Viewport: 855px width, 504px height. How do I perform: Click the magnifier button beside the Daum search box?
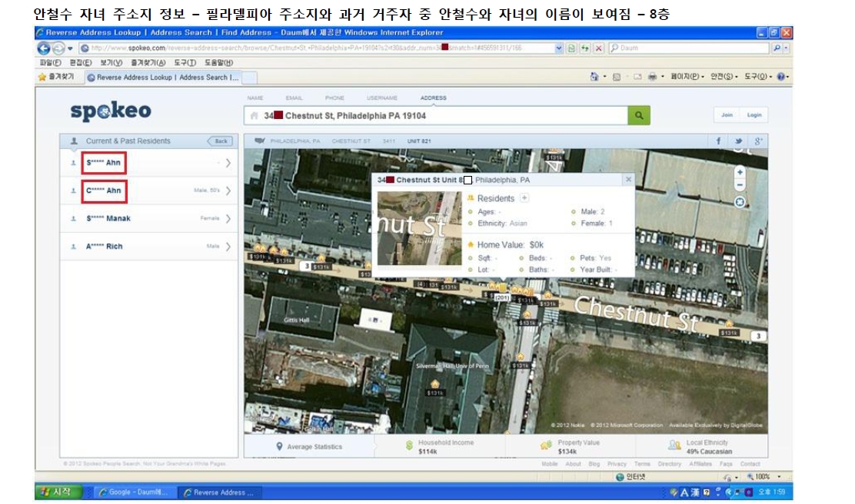[777, 48]
